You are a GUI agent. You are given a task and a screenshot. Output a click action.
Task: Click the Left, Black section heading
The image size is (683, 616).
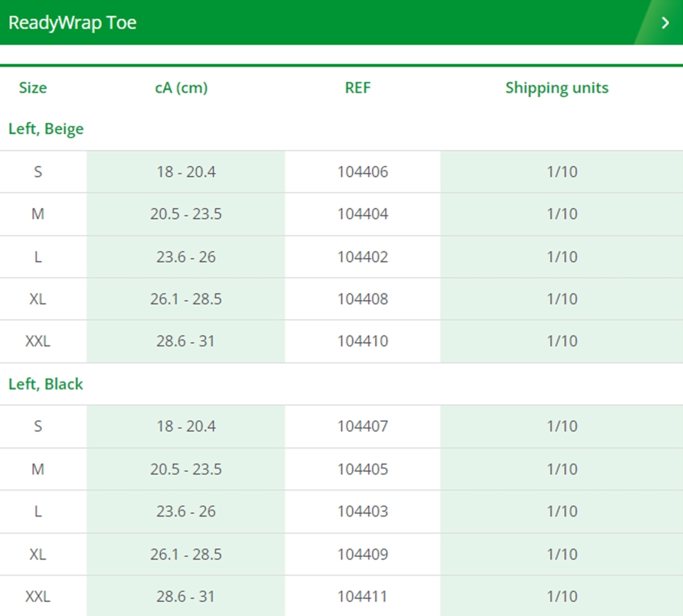click(46, 384)
